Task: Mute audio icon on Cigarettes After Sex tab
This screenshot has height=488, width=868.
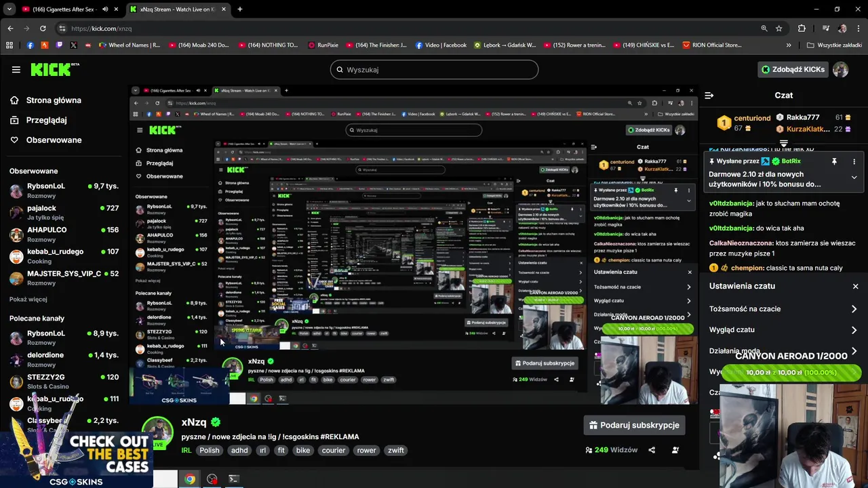Action: click(x=104, y=9)
